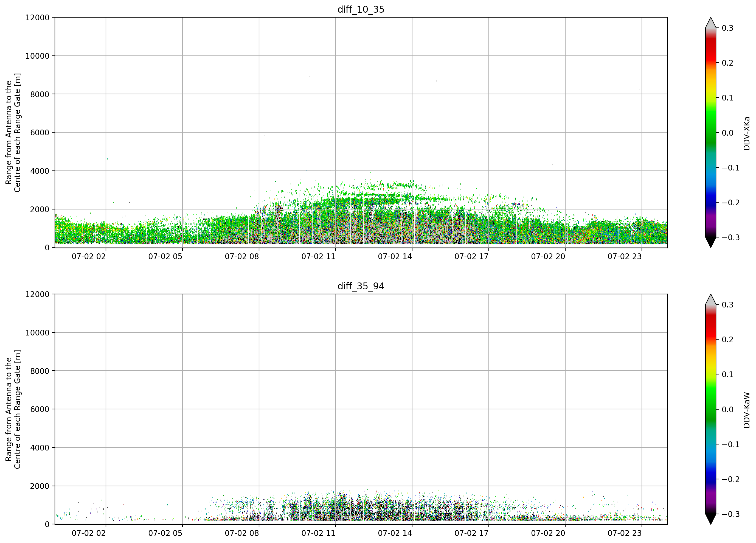Viewport: 756px width, 543px height.
Task: Select x-tick "07-02 20" under diff_35_94 plot
Action: coord(548,533)
